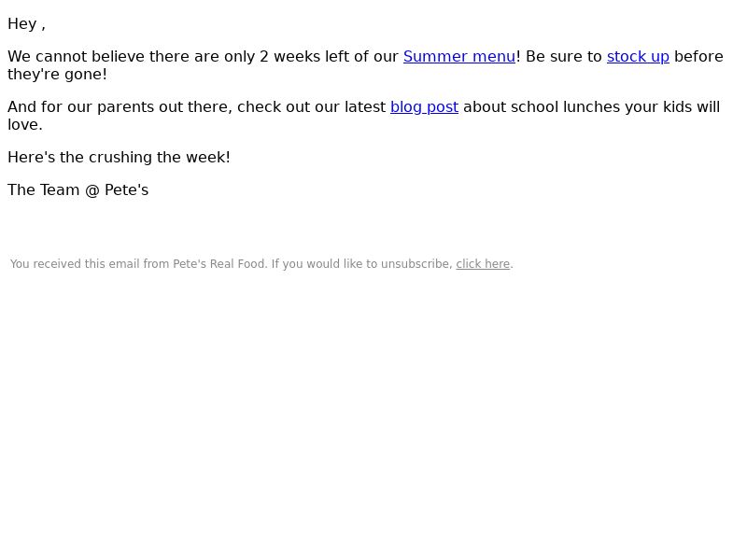
Task: Click the 'Pete's Real Food' footer name
Action: tap(219, 264)
